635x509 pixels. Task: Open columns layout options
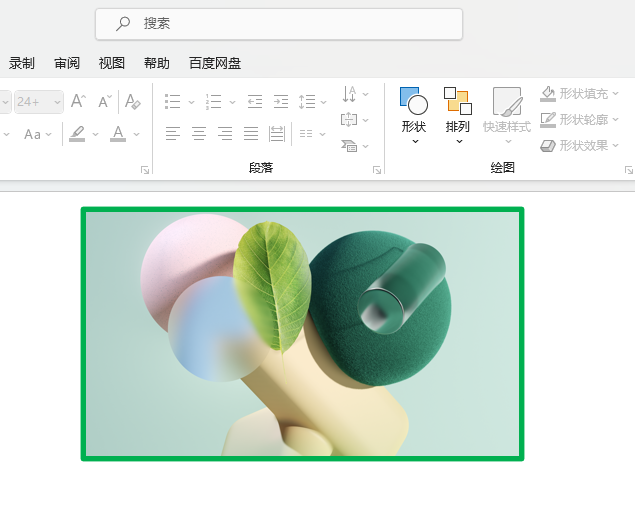(312, 134)
